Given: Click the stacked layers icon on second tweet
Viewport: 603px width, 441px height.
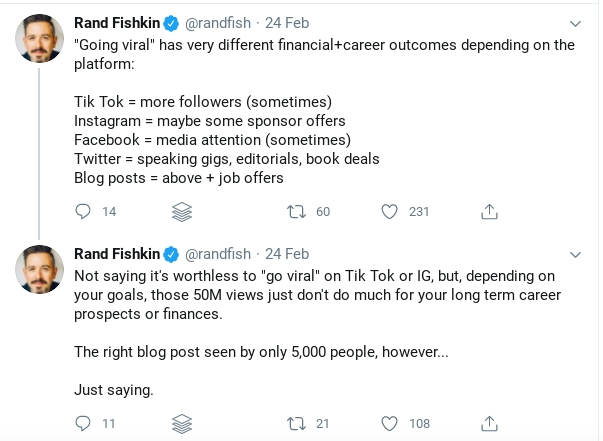Looking at the screenshot, I should 181,423.
